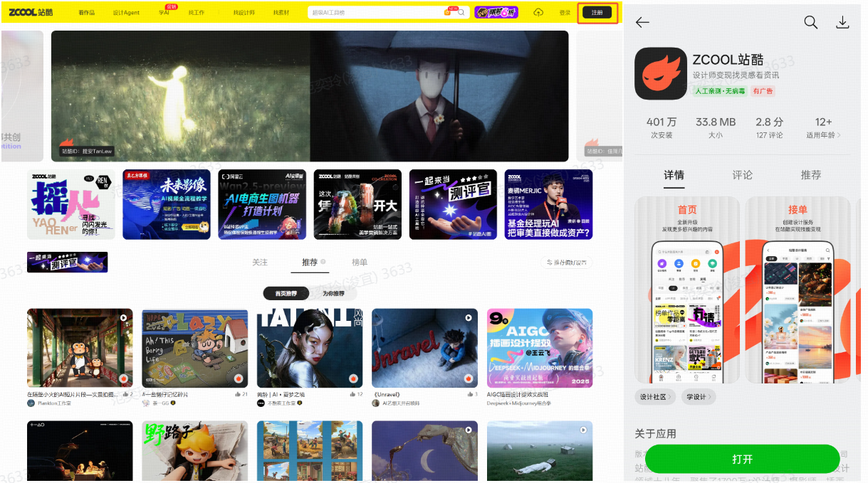This screenshot has height=483, width=868.
Task: Expand the 12+ 适用年龄 chevron
Action: (x=839, y=135)
